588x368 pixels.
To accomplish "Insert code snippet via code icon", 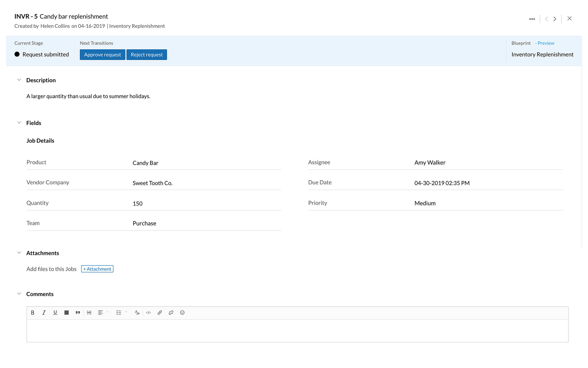I will (x=148, y=312).
